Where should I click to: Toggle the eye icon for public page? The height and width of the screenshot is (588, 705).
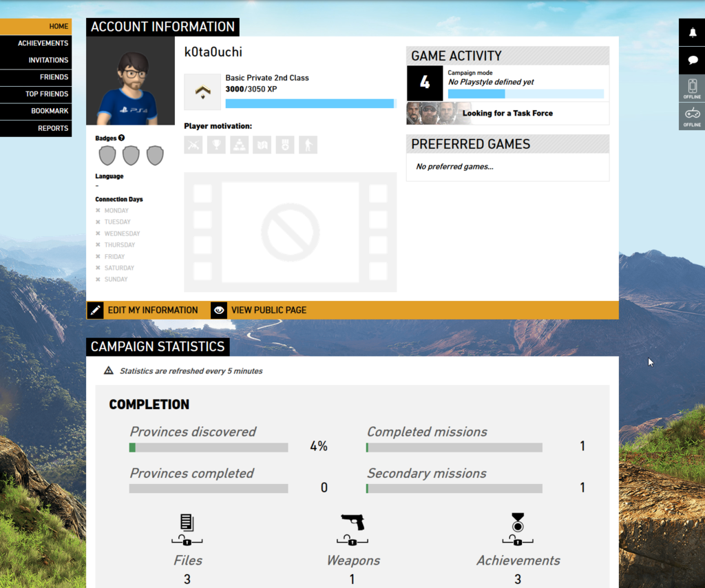[x=219, y=311]
